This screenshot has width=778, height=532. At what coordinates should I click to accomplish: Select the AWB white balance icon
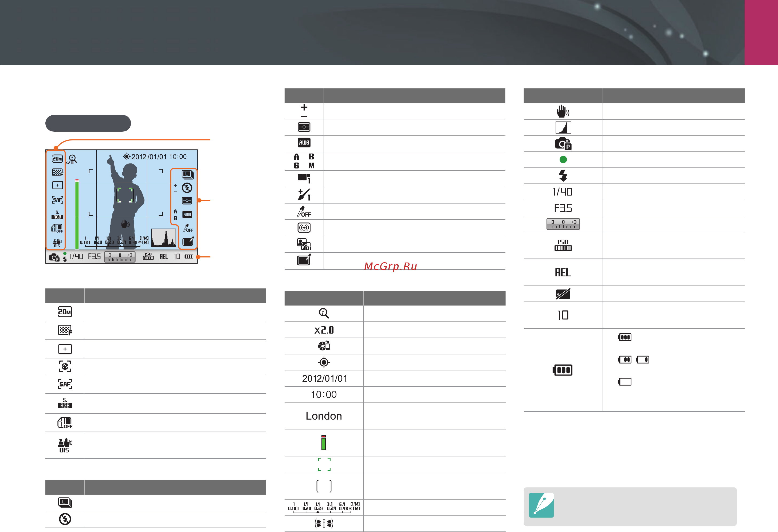(x=304, y=143)
